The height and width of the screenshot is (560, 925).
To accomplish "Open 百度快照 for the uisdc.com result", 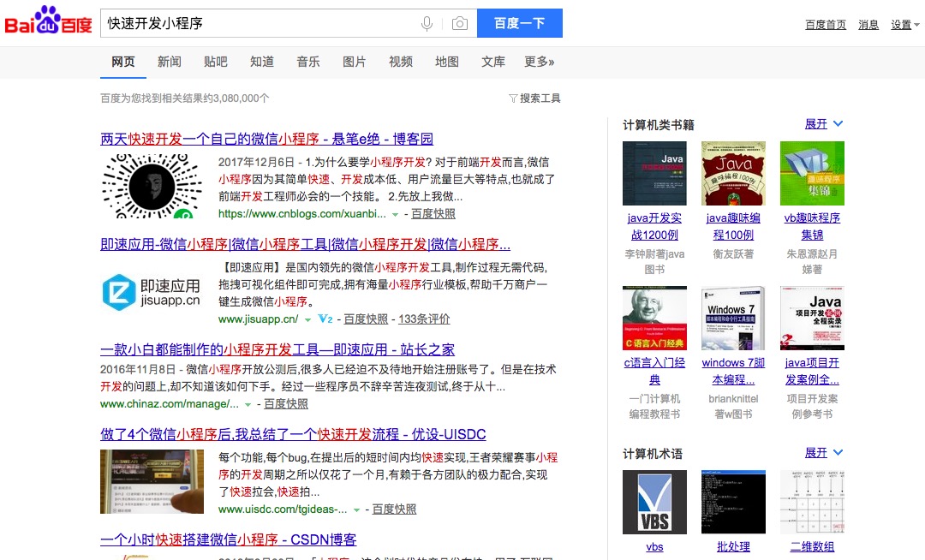I will point(394,509).
